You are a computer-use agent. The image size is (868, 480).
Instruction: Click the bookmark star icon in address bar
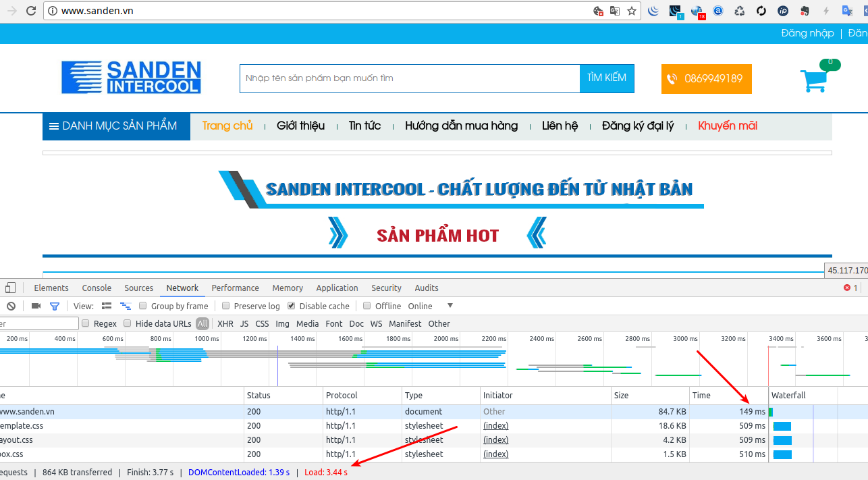pyautogui.click(x=632, y=11)
